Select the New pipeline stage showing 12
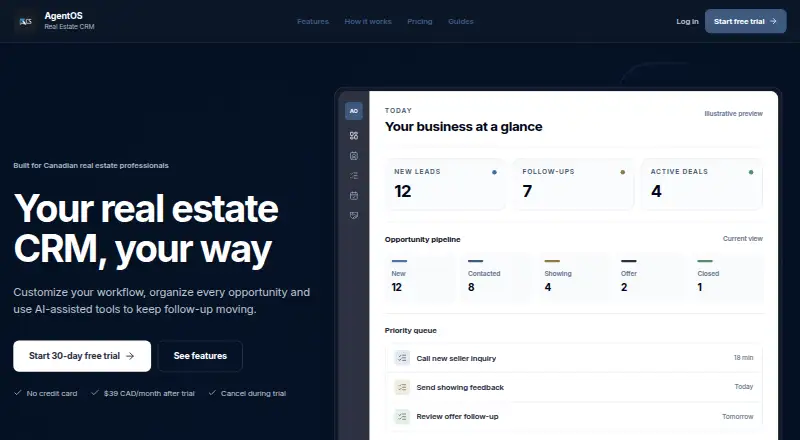 (x=420, y=278)
